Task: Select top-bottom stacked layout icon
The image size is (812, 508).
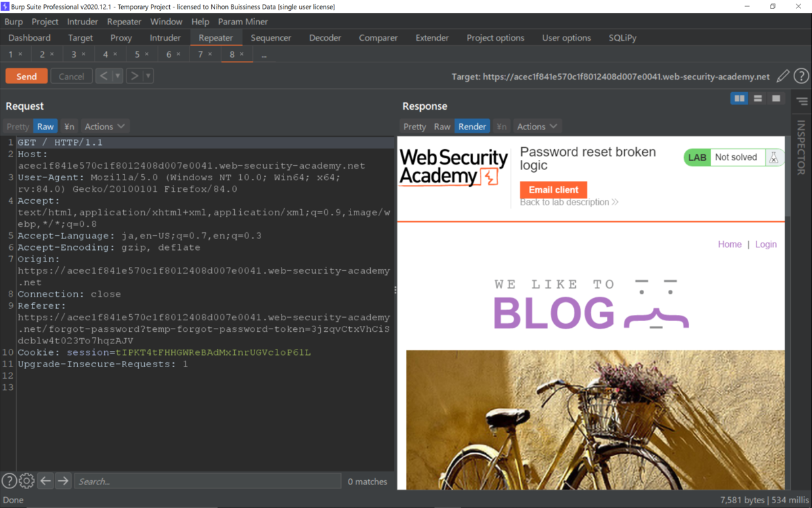Action: tap(758, 99)
